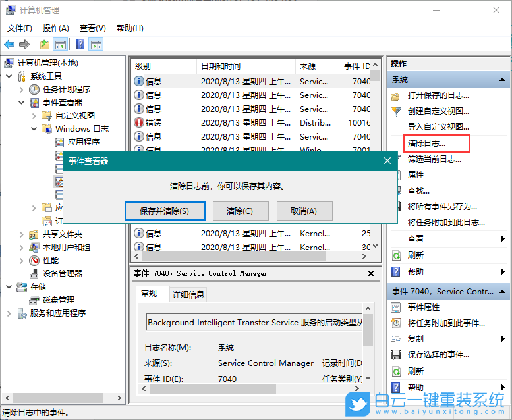The width and height of the screenshot is (512, 420).
Task: Click 筛选当前日志... action
Action: (x=434, y=159)
